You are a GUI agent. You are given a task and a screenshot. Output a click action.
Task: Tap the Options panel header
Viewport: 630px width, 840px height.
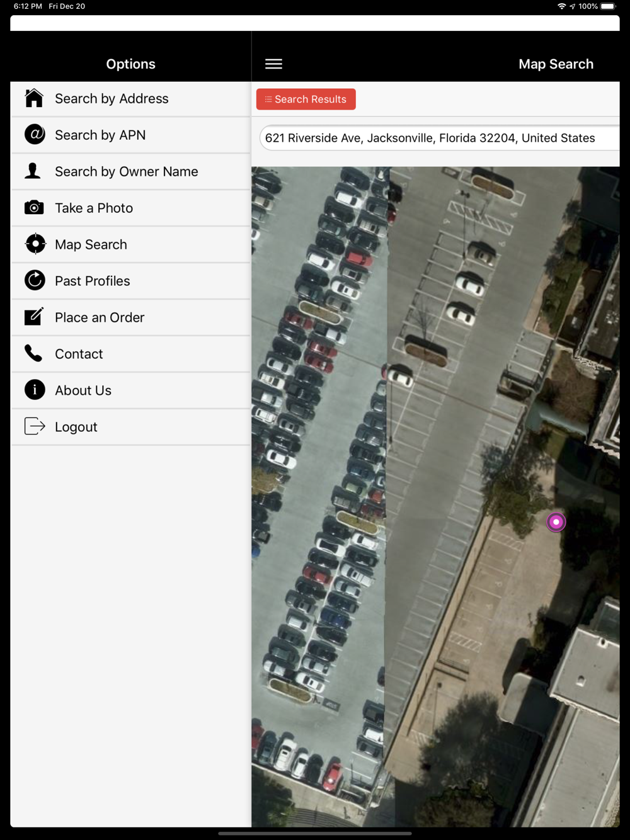coord(130,64)
